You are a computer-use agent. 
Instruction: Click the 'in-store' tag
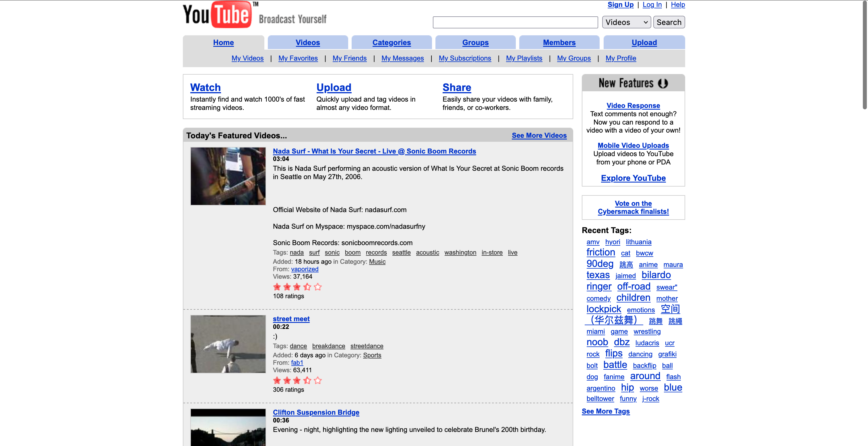pos(492,252)
